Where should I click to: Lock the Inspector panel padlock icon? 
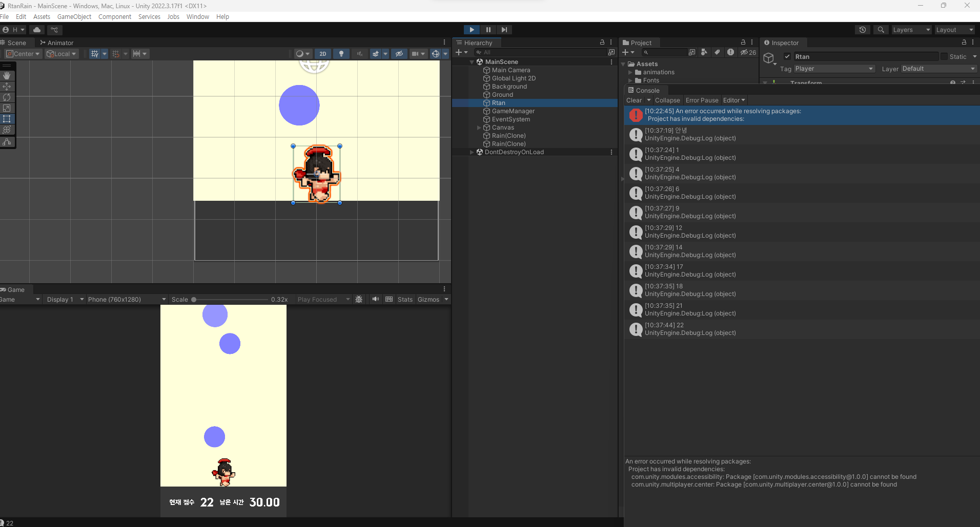[964, 43]
